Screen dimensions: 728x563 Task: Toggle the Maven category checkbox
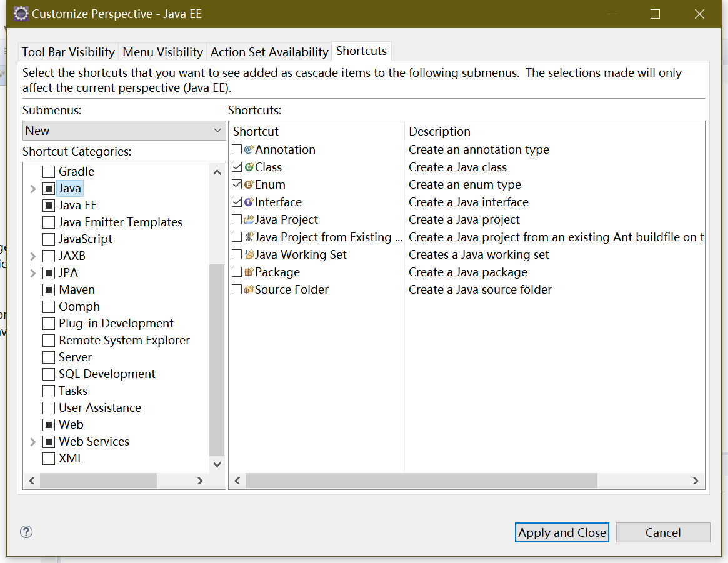(49, 289)
